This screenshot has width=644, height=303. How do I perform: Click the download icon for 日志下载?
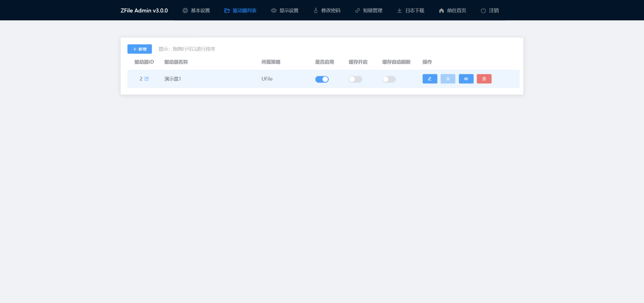coord(399,10)
